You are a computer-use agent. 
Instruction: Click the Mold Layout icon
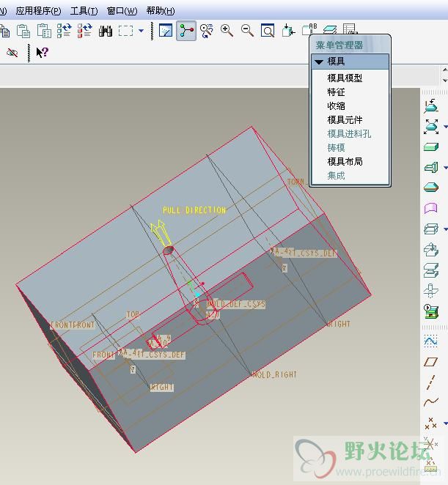coord(431,311)
